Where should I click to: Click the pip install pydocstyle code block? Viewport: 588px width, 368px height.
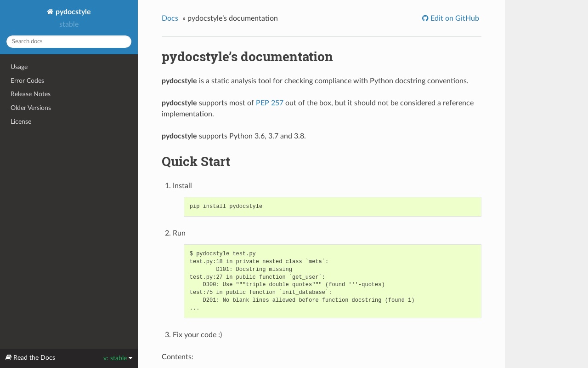pyautogui.click(x=332, y=207)
